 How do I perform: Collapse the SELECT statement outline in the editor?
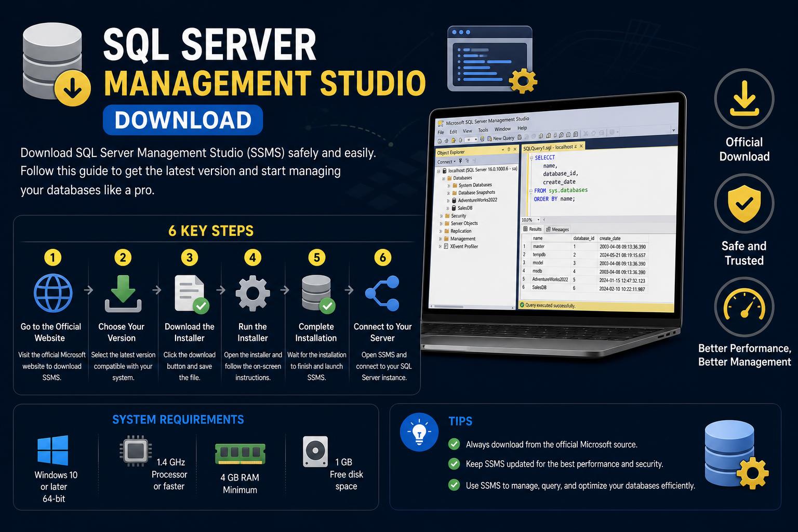pyautogui.click(x=531, y=157)
